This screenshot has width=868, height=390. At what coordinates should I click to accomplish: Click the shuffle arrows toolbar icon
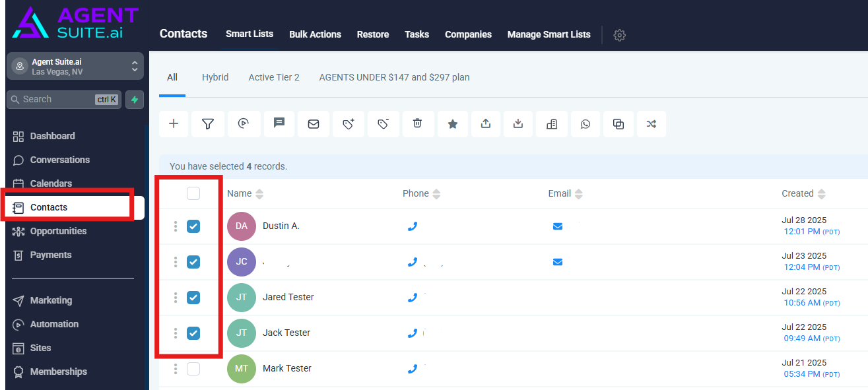pos(651,124)
